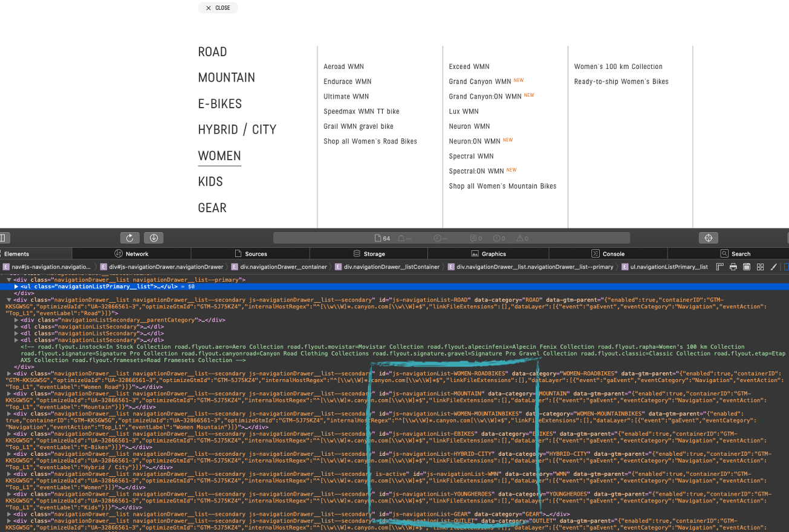Expand the js-navigationList-MOUNTAIN div
Screen dimensions: 789x532
(9, 394)
